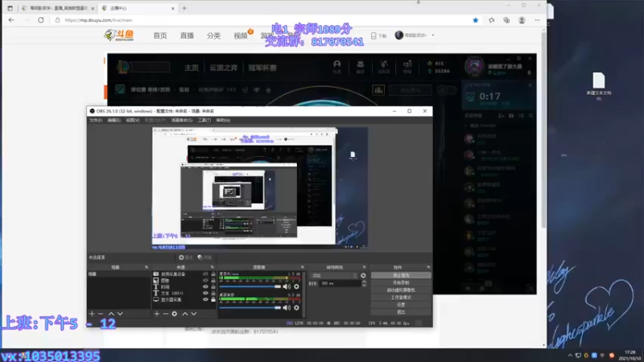
Task: Open scene transition properties gear icon
Action: click(x=363, y=275)
